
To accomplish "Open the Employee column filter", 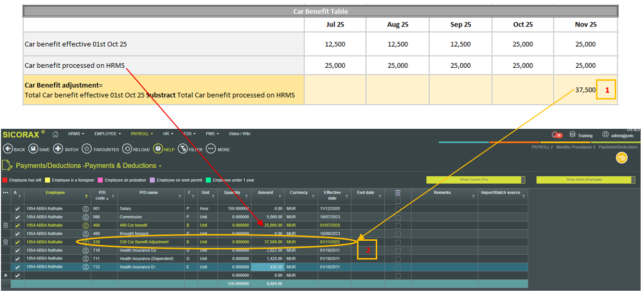I will pos(86,197).
